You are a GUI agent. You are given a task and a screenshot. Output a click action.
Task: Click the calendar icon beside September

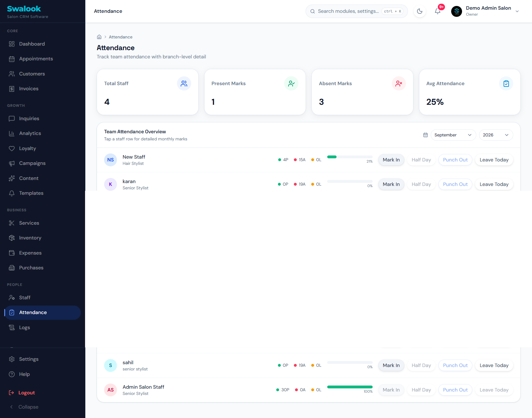pos(426,135)
